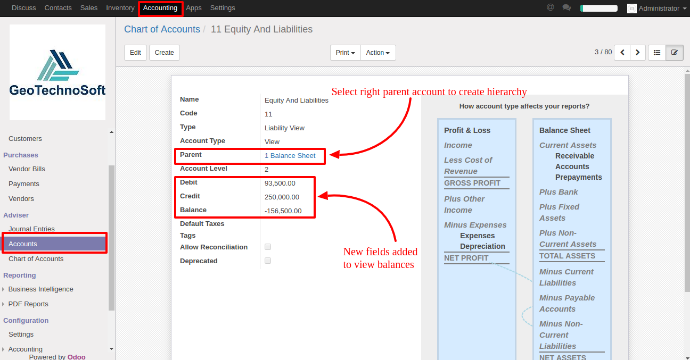Viewport: 690px width, 360px height.
Task: Click the Administrator avatar image
Action: [631, 8]
